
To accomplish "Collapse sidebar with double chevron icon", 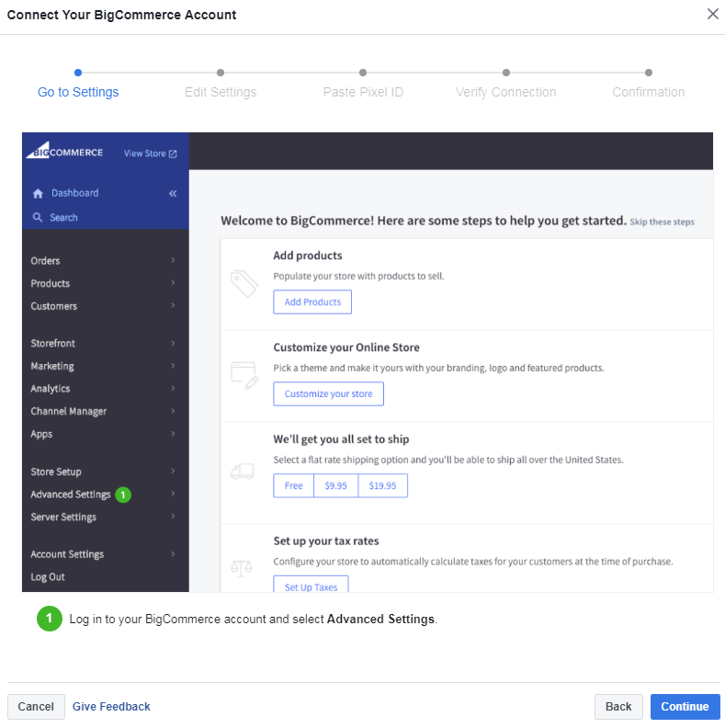I will tap(173, 194).
